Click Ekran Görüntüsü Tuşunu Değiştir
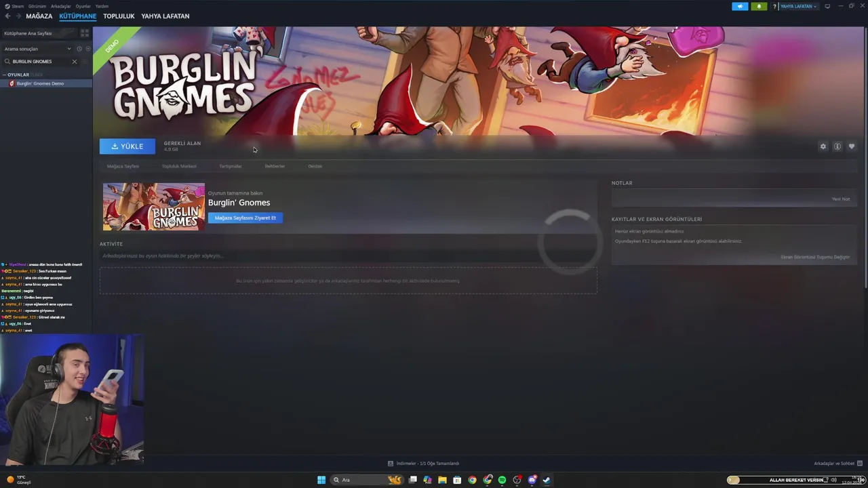This screenshot has width=868, height=488. 814,257
